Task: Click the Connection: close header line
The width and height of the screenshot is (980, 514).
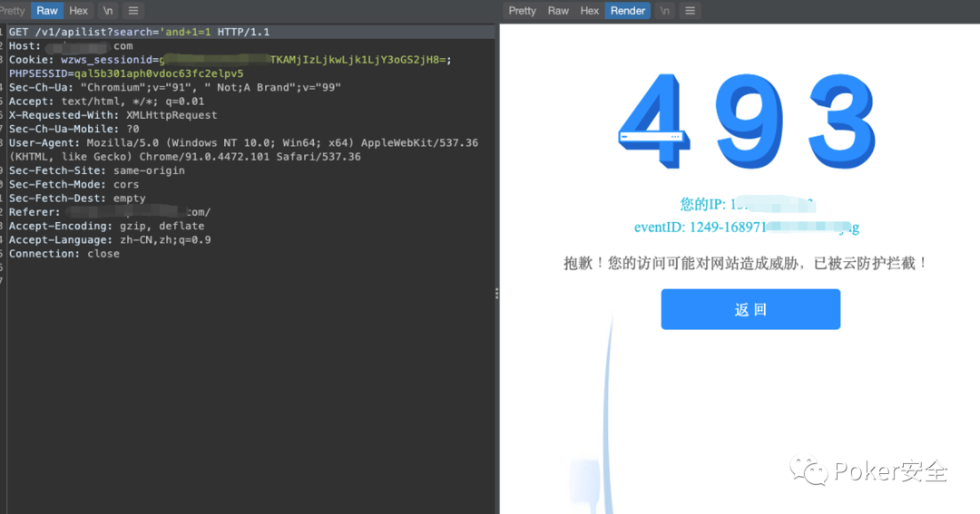Action: point(64,254)
